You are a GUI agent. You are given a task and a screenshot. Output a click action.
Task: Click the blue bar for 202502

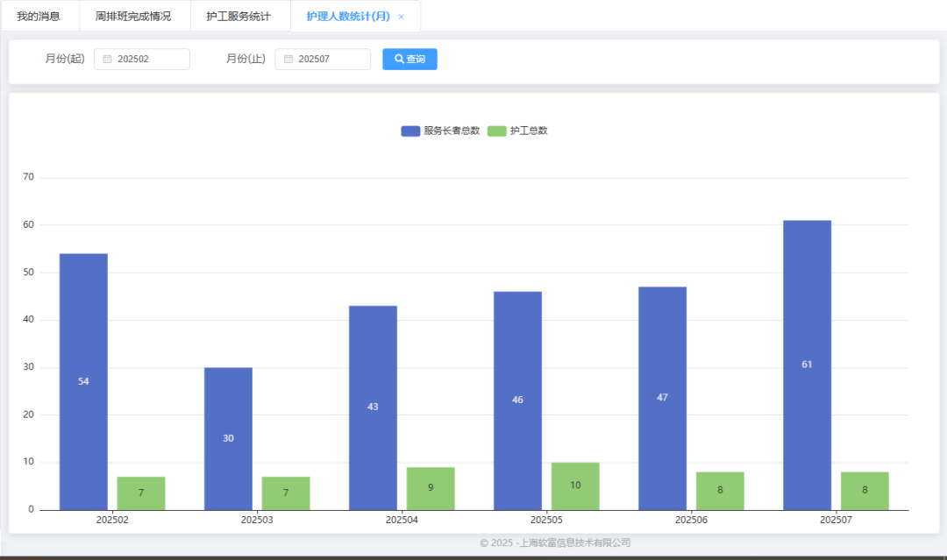[x=83, y=381]
